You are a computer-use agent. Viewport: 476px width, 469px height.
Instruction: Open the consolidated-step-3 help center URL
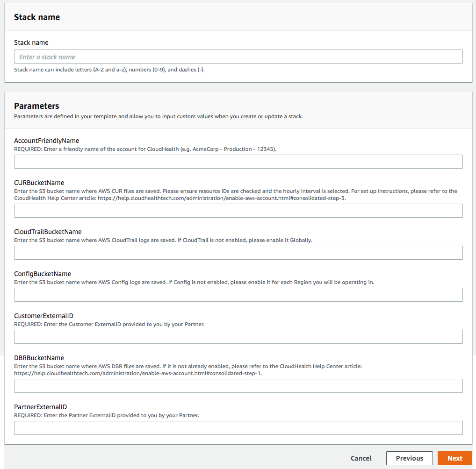pyautogui.click(x=222, y=198)
